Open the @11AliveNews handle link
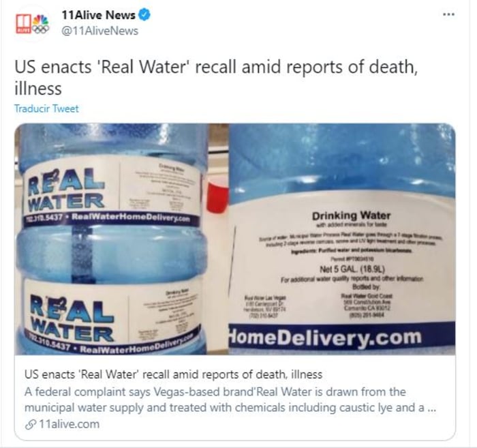Viewport: 477px width, 448px height. (x=99, y=31)
